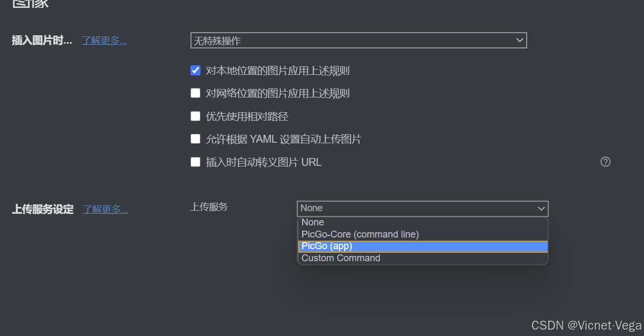Enable 对网络位置的图片应用上述规则

[195, 93]
